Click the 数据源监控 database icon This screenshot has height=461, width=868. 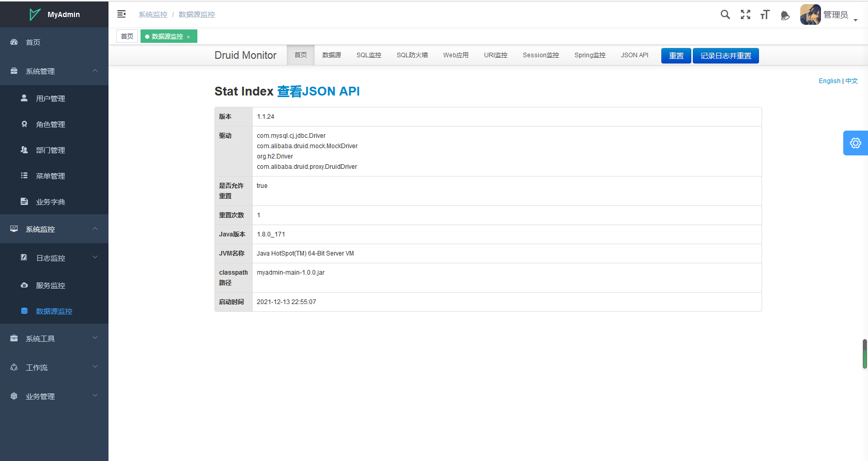point(24,311)
